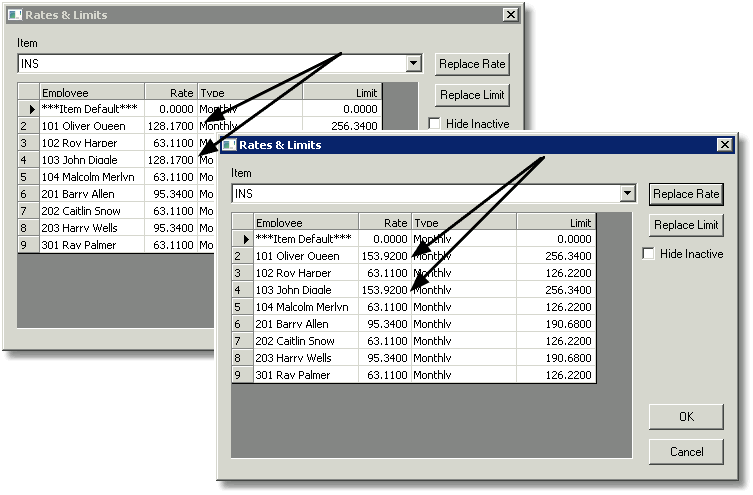Click the Limit column header in front window
Screen dimensions: 753x495
[556, 222]
